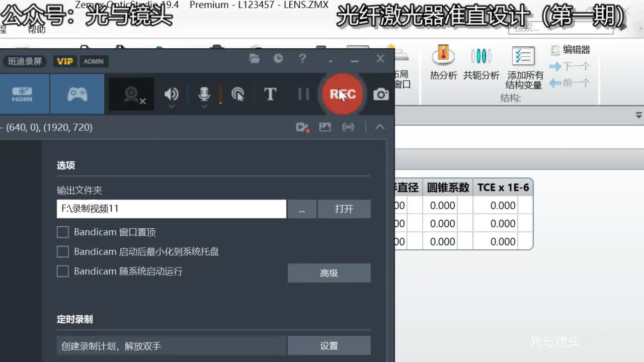
Task: Click the 班迪录屏 logo label
Action: point(25,61)
